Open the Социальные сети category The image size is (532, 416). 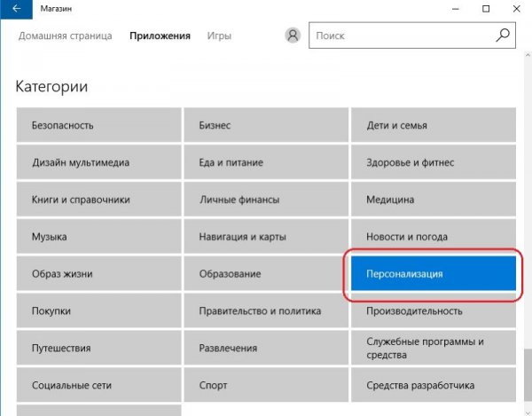click(x=98, y=386)
